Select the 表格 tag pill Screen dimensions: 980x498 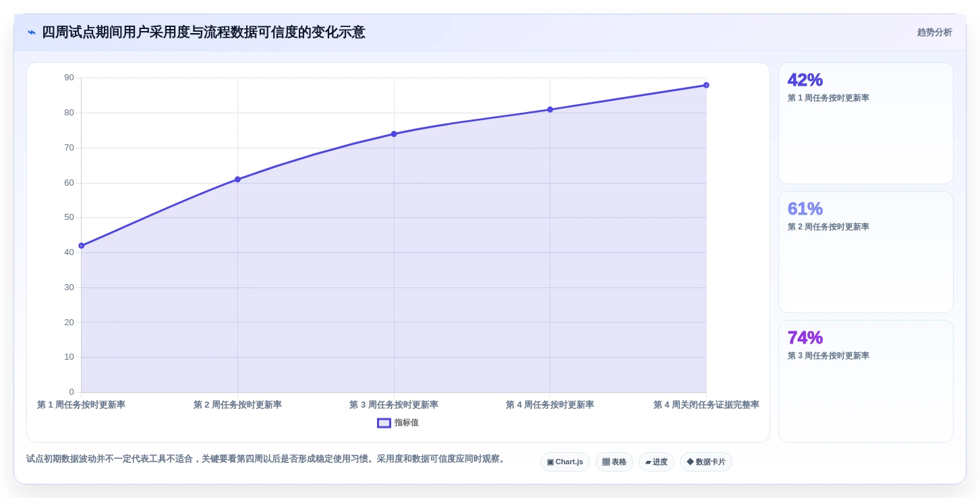point(614,462)
